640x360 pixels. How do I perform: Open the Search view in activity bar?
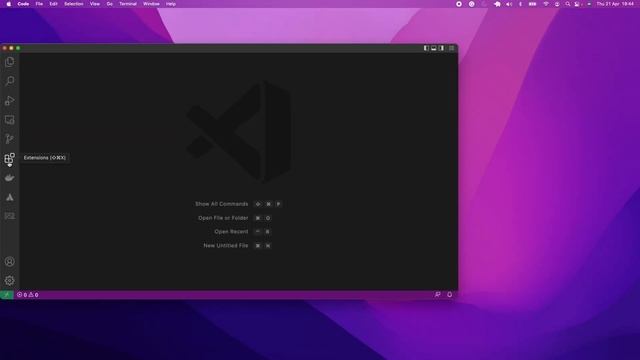(9, 81)
